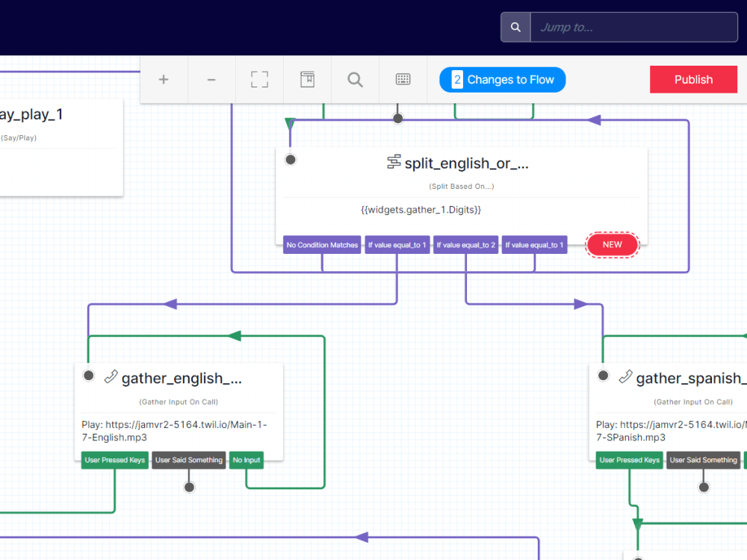Click the red NEW transition on the split widget
Image resolution: width=747 pixels, height=560 pixels.
click(612, 244)
